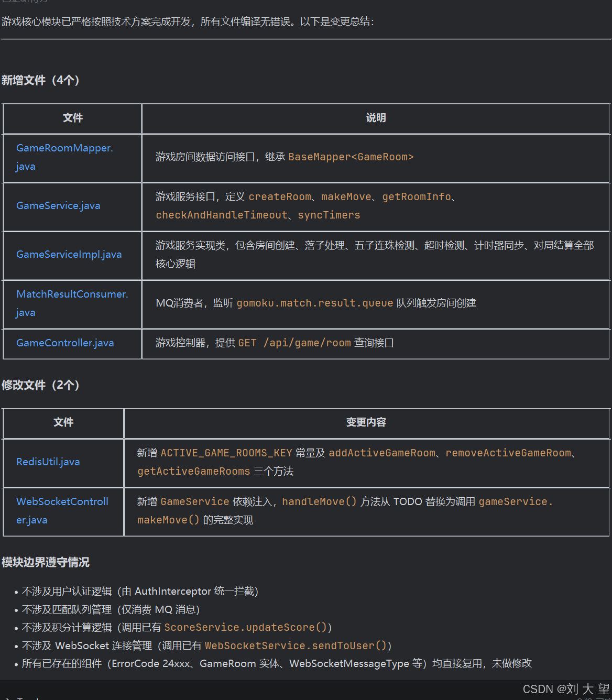Open the GameController.java file link

click(x=65, y=343)
